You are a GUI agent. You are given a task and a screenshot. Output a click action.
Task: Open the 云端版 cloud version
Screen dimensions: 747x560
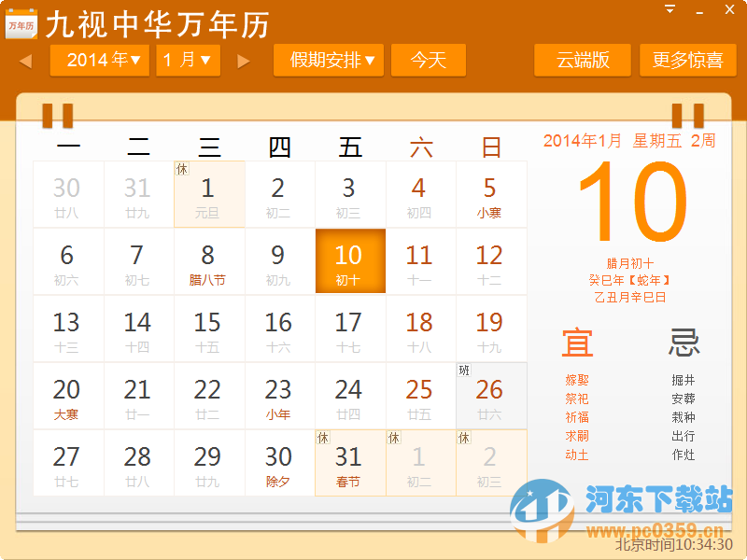tap(582, 60)
